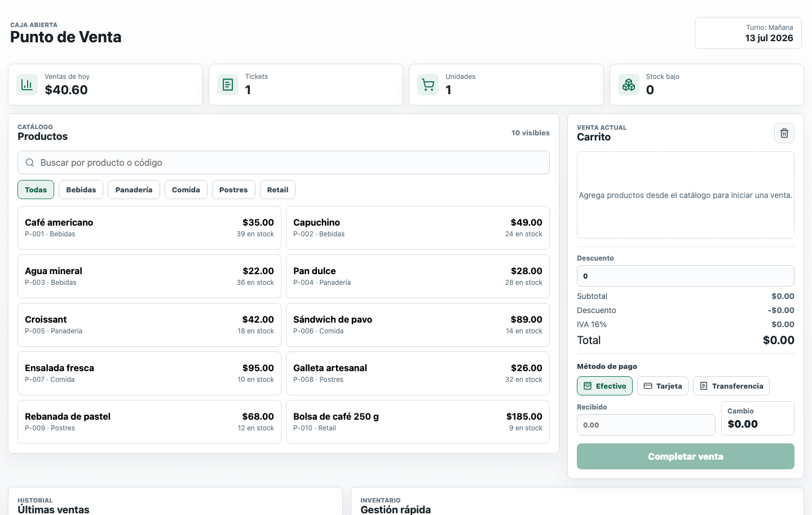Click the Cambio $0.00 value
812x515 pixels.
coord(743,424)
